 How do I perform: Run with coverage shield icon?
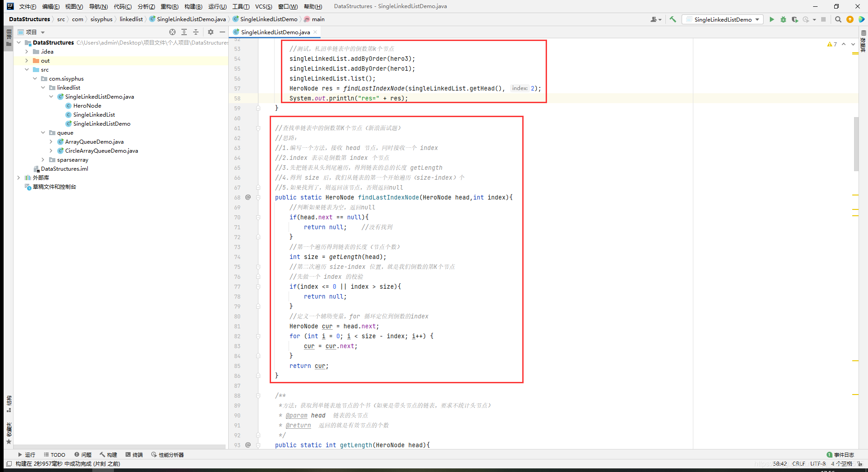pyautogui.click(x=795, y=19)
